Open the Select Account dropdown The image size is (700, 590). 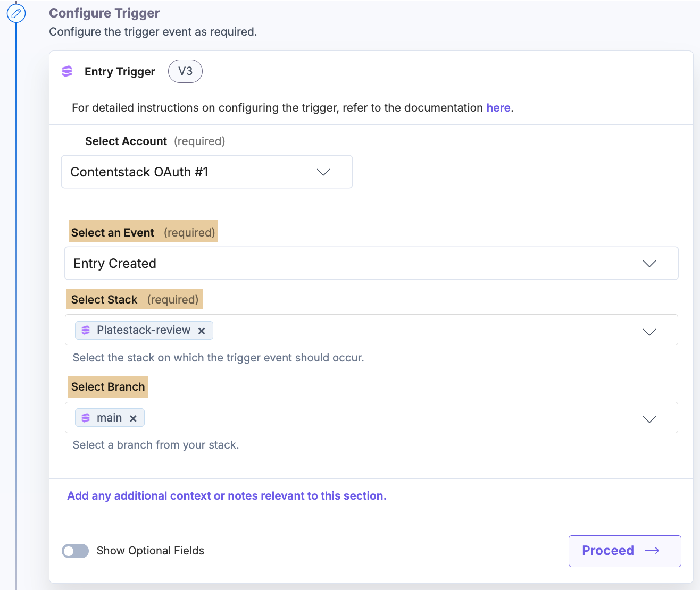pos(207,172)
